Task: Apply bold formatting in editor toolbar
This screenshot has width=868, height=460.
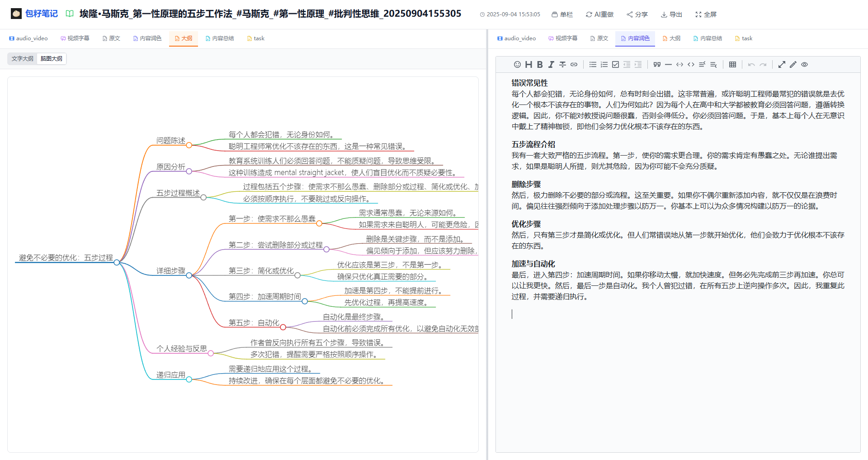Action: coord(540,65)
